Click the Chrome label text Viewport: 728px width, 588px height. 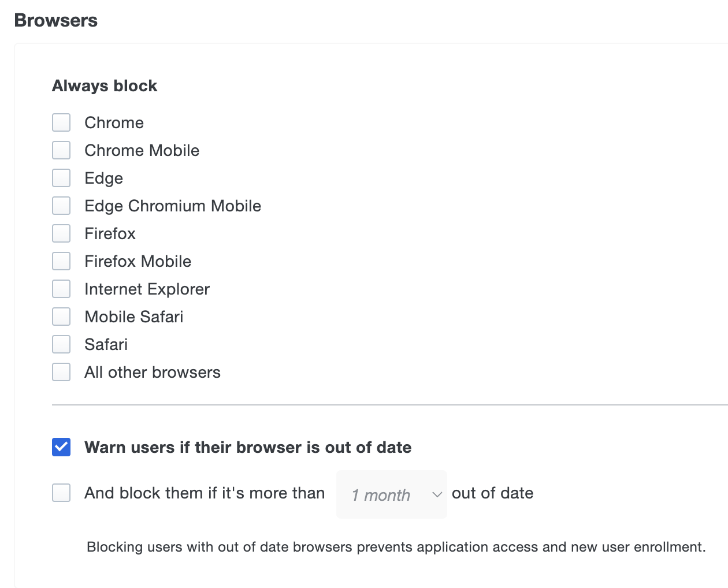114,122
